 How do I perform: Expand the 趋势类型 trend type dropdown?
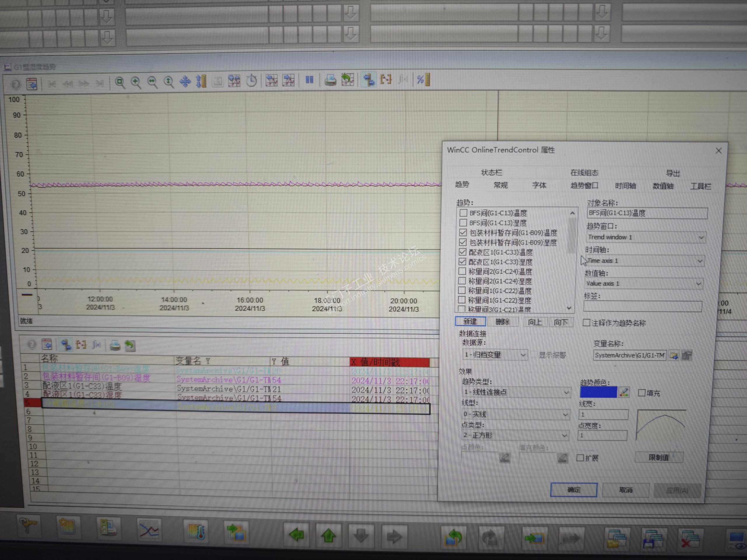pyautogui.click(x=566, y=392)
